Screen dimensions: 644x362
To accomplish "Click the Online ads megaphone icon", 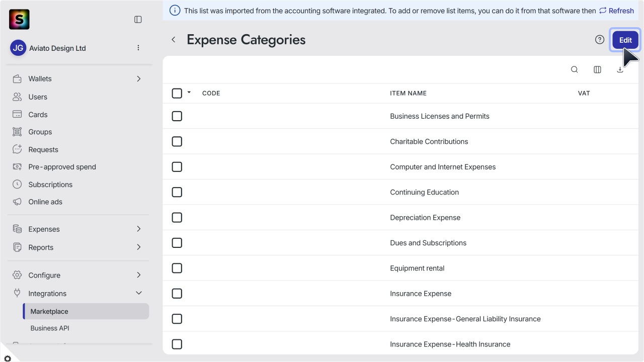I will tap(17, 202).
